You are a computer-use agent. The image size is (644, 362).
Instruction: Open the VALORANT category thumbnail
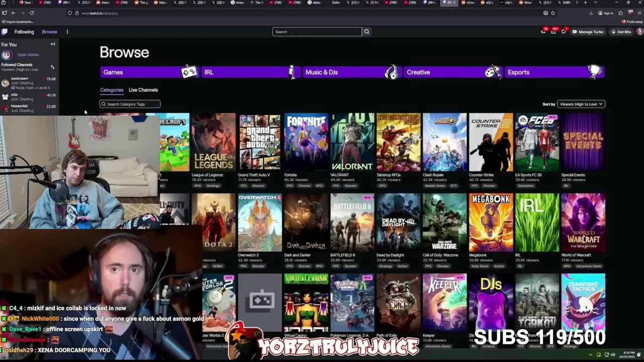point(352,142)
